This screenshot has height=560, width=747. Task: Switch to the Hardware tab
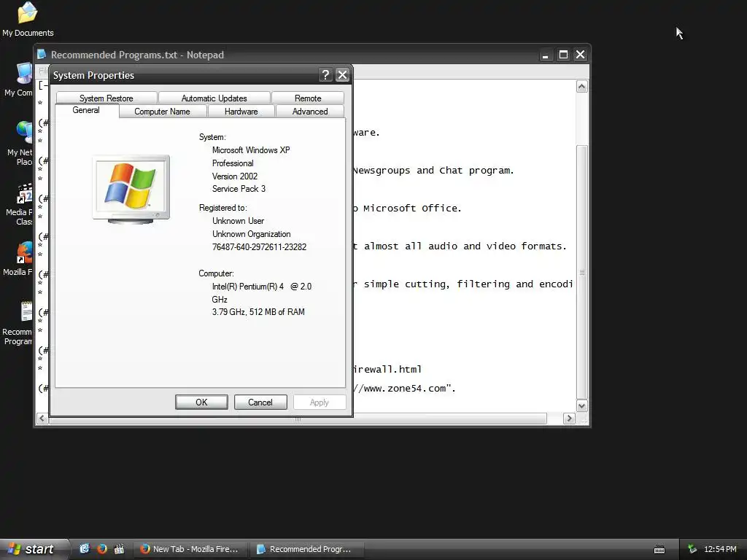[241, 112]
